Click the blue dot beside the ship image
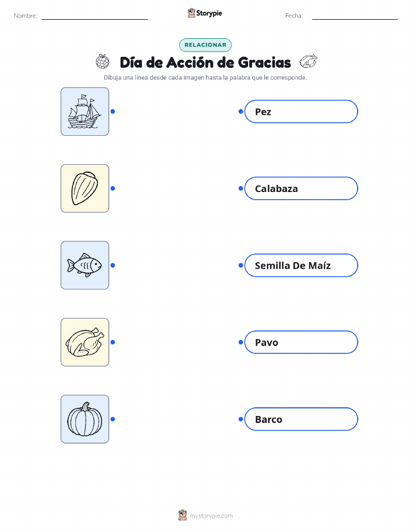 point(113,111)
